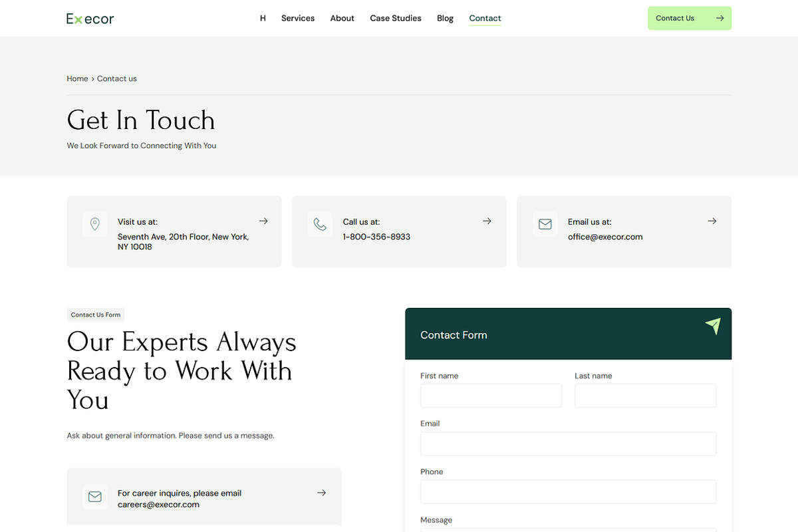Click the Our Experts Always Ready heading

coord(182,371)
